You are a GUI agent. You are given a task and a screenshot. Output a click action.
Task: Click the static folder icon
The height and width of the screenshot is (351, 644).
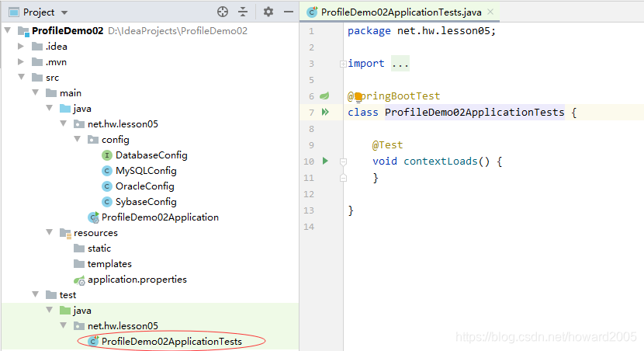pyautogui.click(x=79, y=248)
